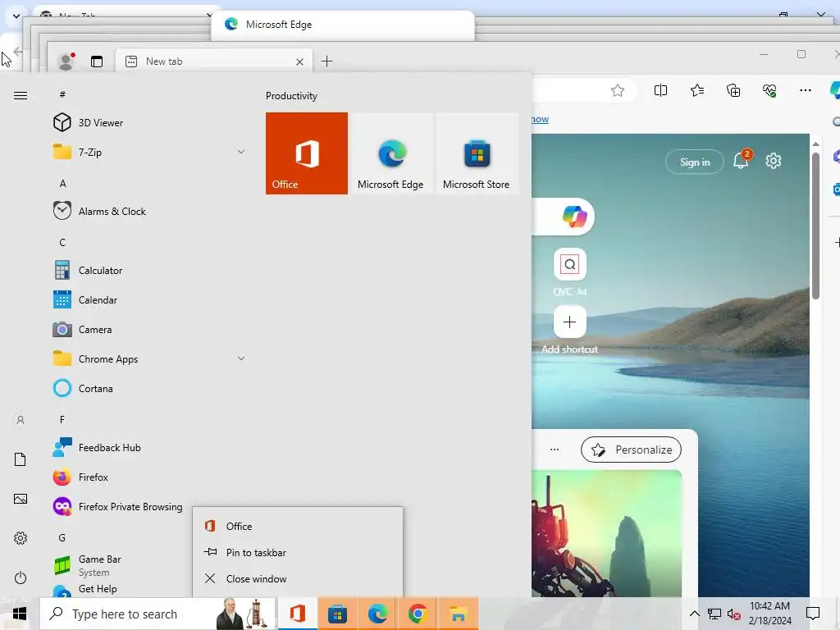
Task: Close the New tab tab in Edge
Action: [x=299, y=62]
